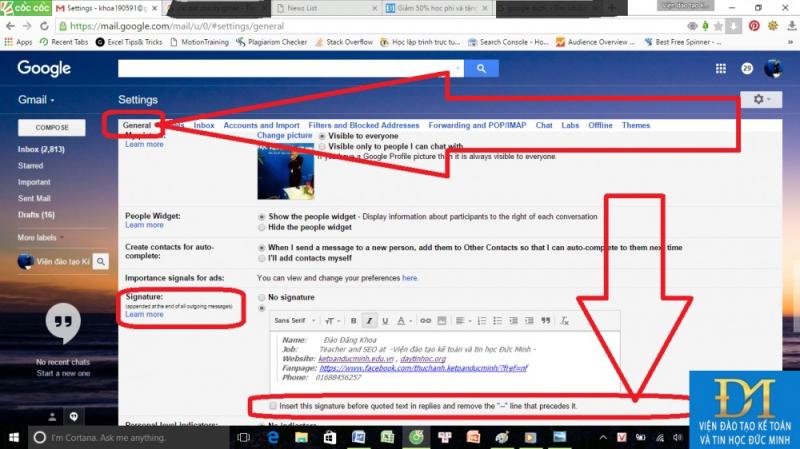Image resolution: width=800 pixels, height=449 pixels.
Task: Open Windows Start menu
Action: coord(14,437)
